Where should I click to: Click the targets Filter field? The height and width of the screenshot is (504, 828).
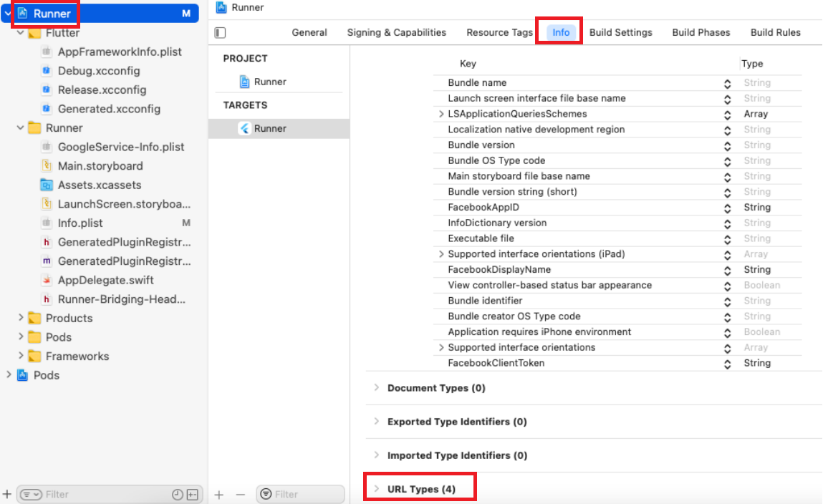300,494
